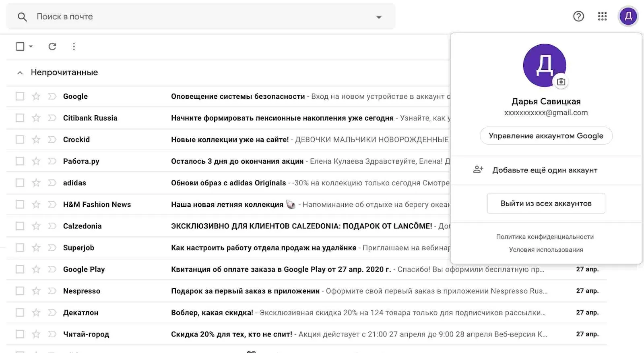Click into the Поиск в почте search field
The height and width of the screenshot is (353, 644).
click(201, 17)
